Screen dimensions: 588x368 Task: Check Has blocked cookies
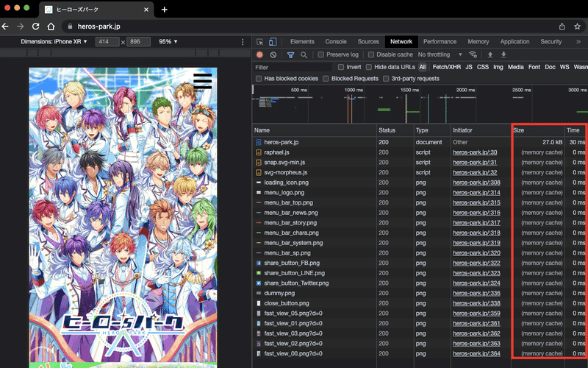259,79
